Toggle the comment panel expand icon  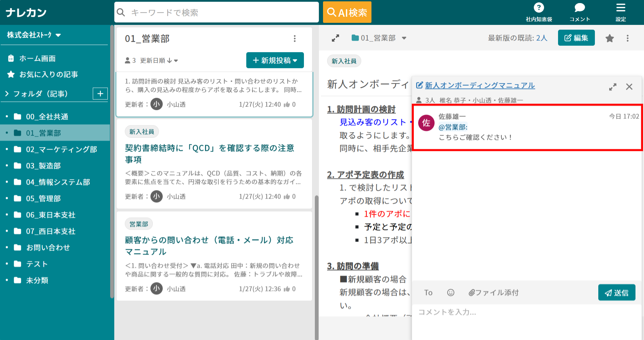[613, 87]
